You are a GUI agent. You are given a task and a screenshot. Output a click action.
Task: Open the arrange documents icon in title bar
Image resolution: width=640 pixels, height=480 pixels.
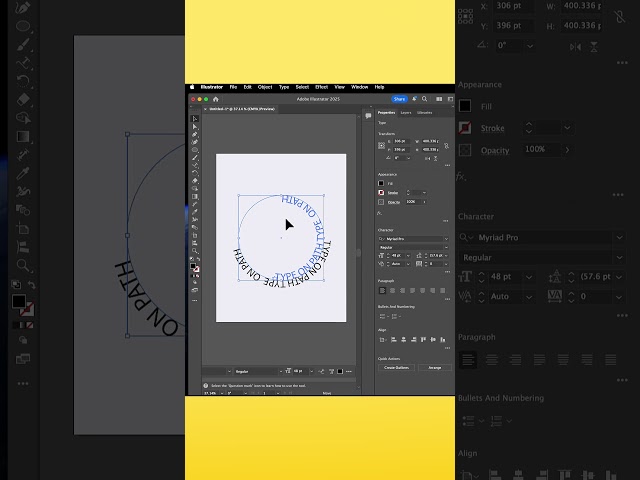439,99
